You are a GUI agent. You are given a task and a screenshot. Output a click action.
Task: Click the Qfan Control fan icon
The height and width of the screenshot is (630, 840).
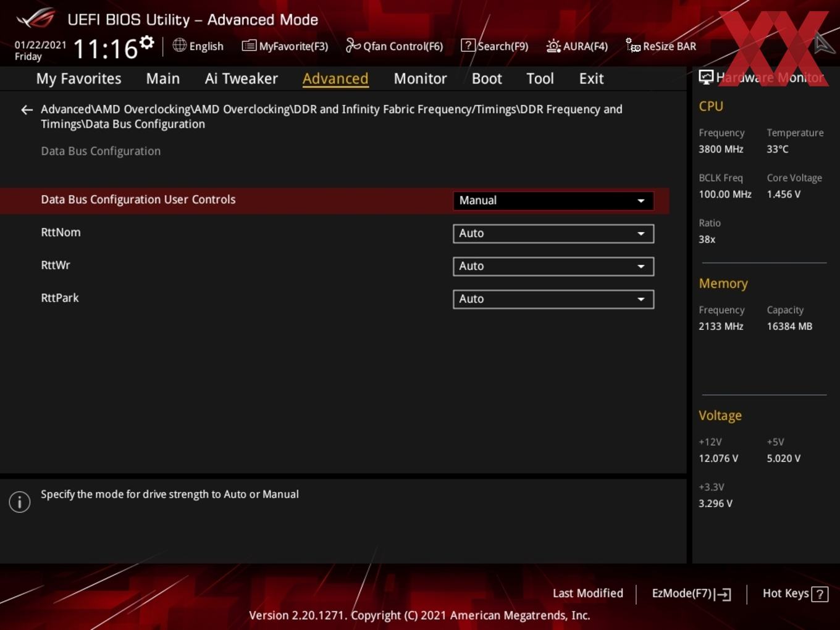tap(353, 45)
